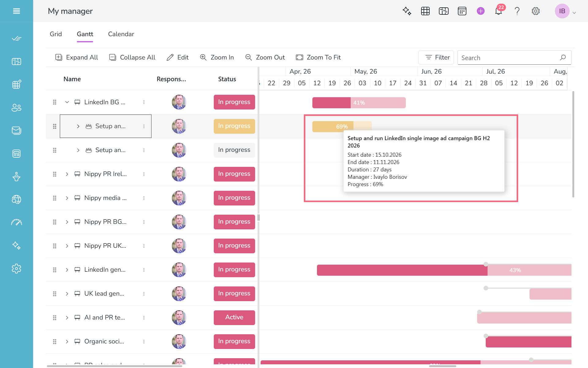
Task: Switch to the Grid tab
Action: tap(56, 34)
